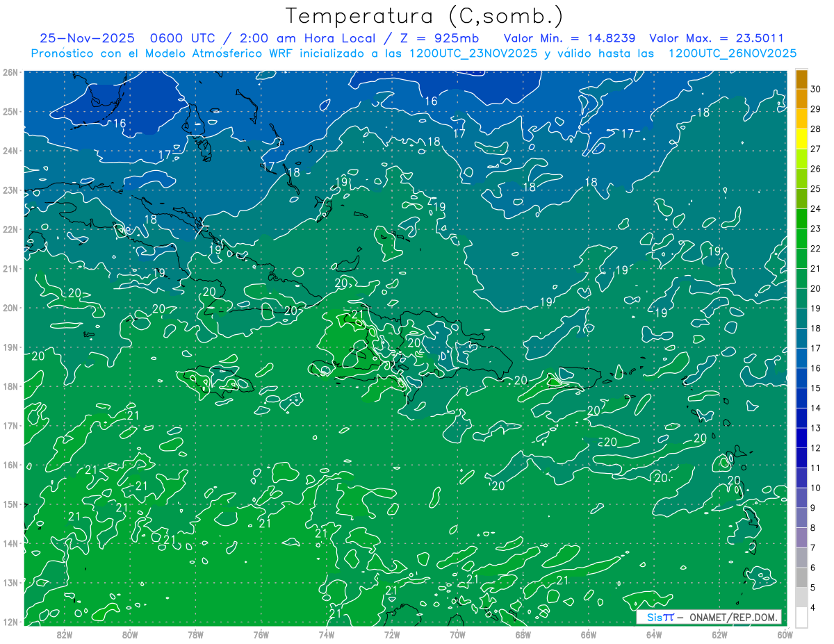Click the white swatch below legend value 4
834x644 pixels.
801,617
